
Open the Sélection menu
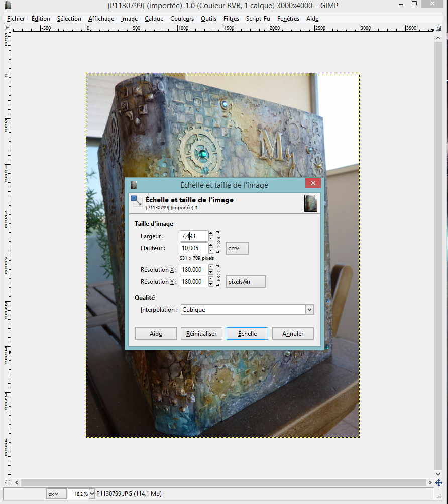pos(69,19)
